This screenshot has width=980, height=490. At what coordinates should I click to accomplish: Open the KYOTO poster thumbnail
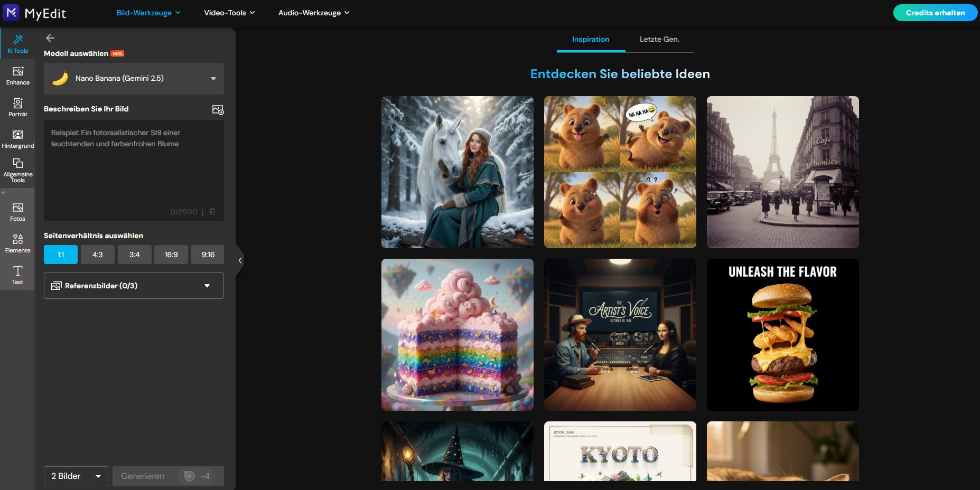[620, 451]
